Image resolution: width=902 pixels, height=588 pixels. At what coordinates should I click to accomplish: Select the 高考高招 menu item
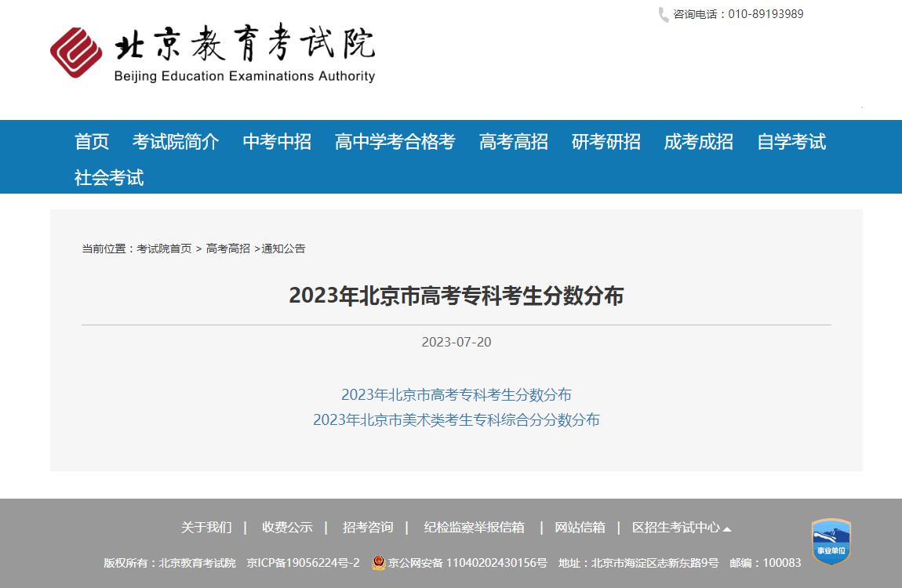514,141
